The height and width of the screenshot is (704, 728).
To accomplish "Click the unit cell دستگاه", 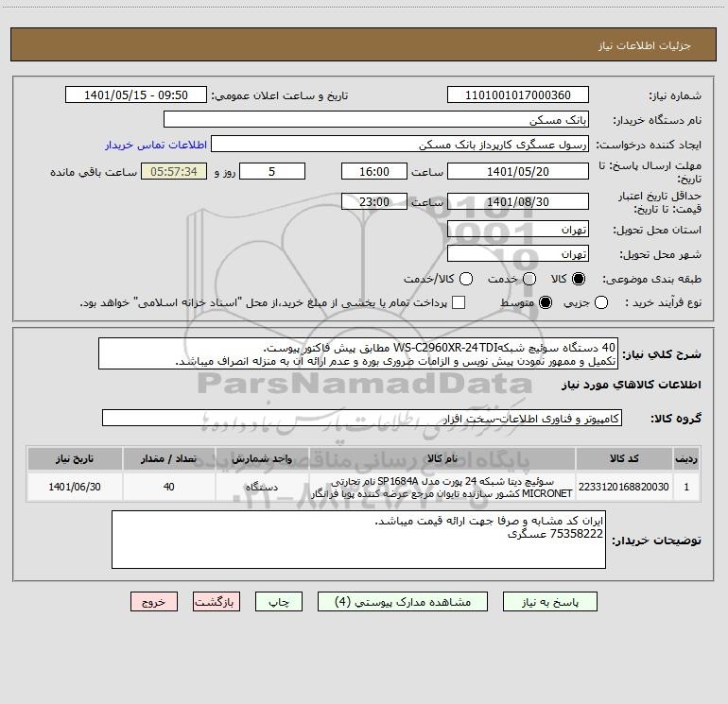I will click(262, 487).
